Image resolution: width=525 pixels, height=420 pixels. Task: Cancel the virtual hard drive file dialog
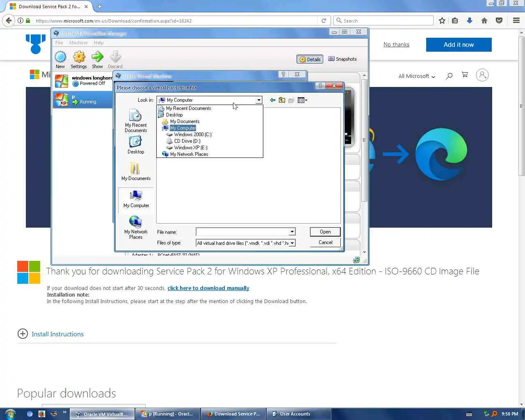[x=325, y=242]
